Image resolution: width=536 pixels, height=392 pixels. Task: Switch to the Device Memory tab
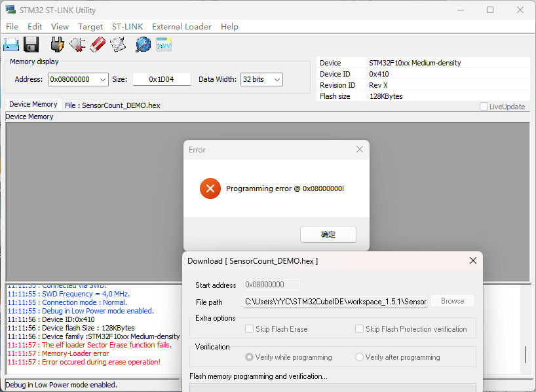click(33, 104)
